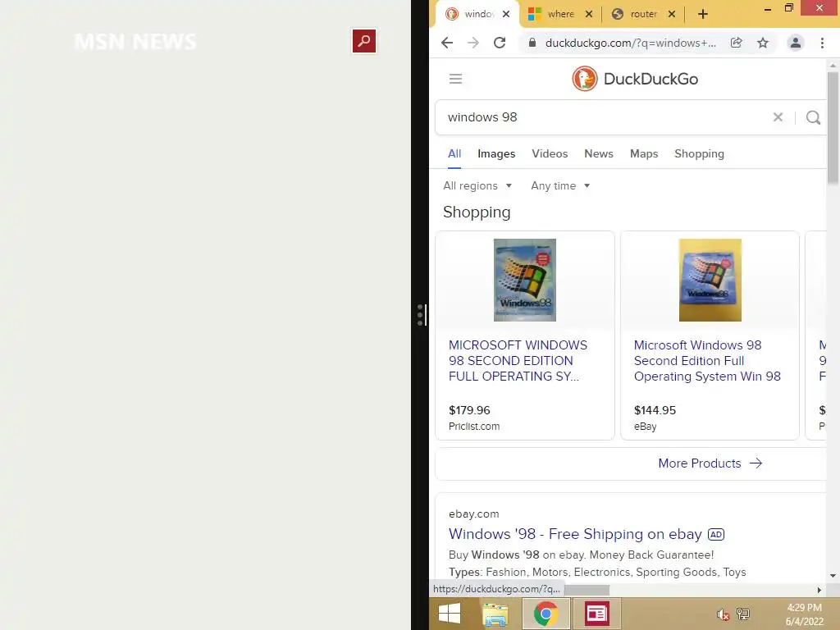
Task: Reload the DuckDuckGo page
Action: click(500, 43)
